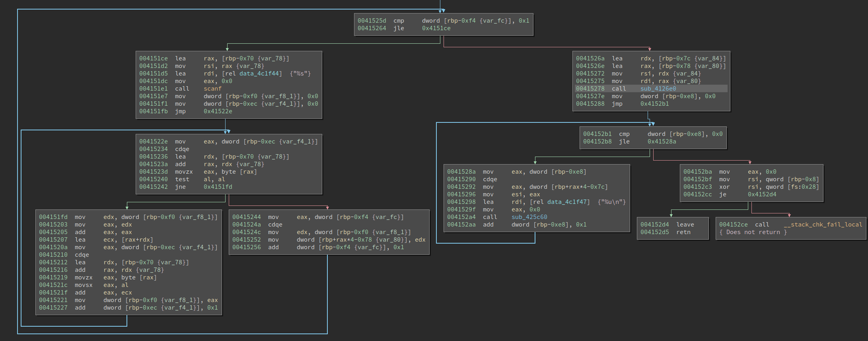Select the xor instruction at 004152c3

[724, 187]
